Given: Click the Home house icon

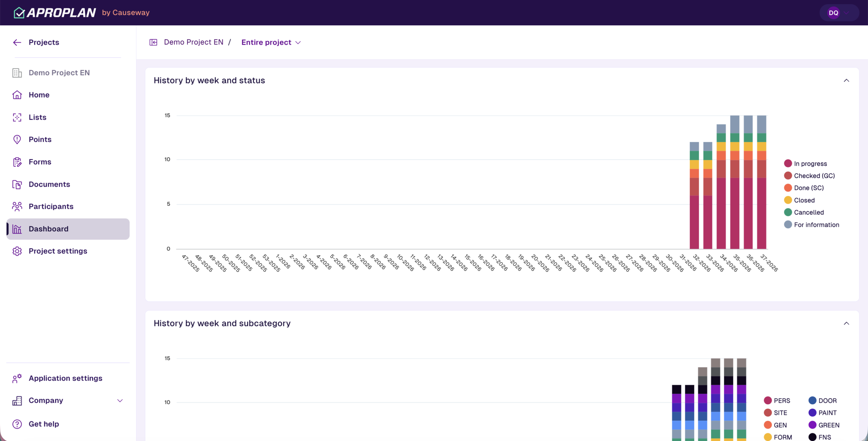Looking at the screenshot, I should (x=17, y=95).
